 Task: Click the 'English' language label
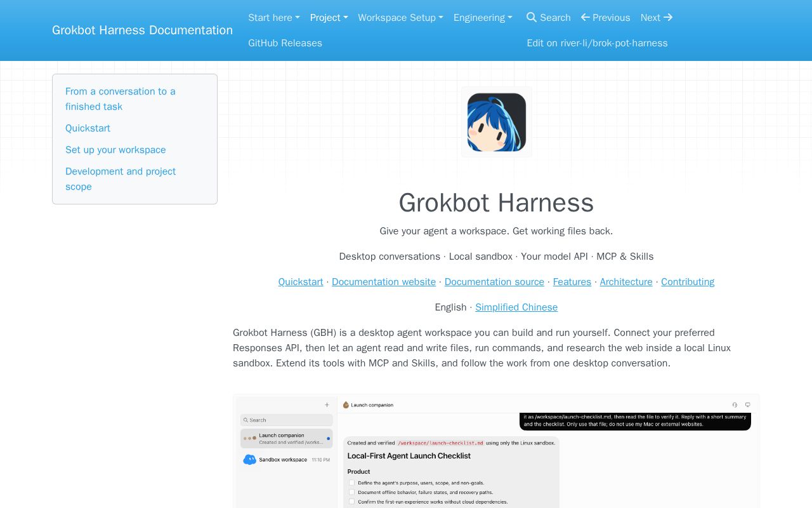coord(450,307)
